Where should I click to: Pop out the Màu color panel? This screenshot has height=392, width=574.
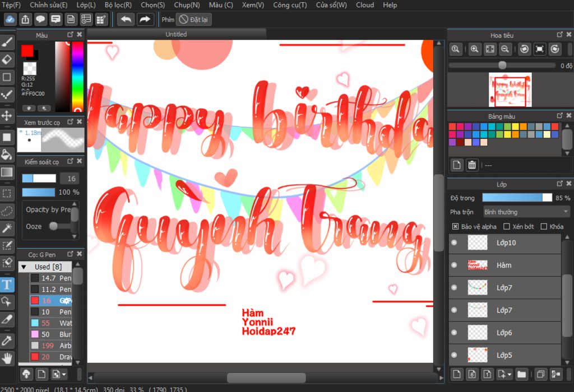pyautogui.click(x=70, y=34)
